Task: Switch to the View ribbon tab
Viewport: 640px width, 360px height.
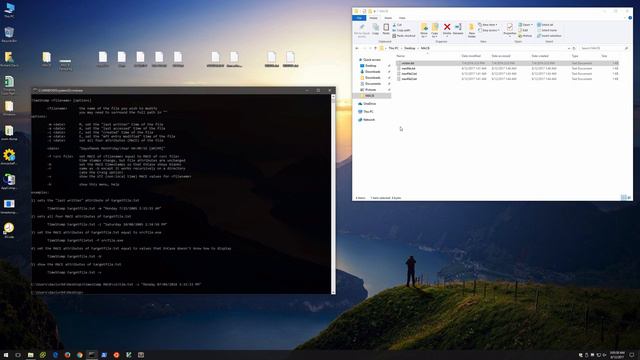Action: (x=402, y=18)
